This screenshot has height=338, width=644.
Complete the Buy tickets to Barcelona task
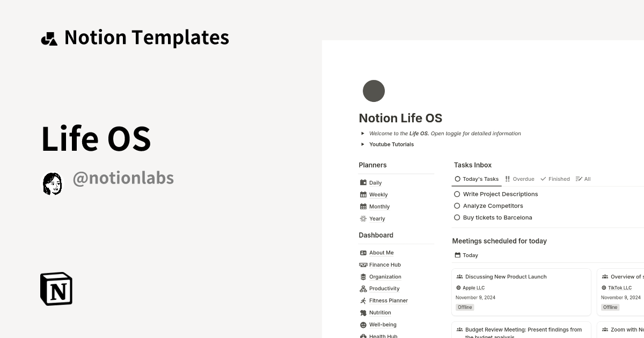[457, 217]
